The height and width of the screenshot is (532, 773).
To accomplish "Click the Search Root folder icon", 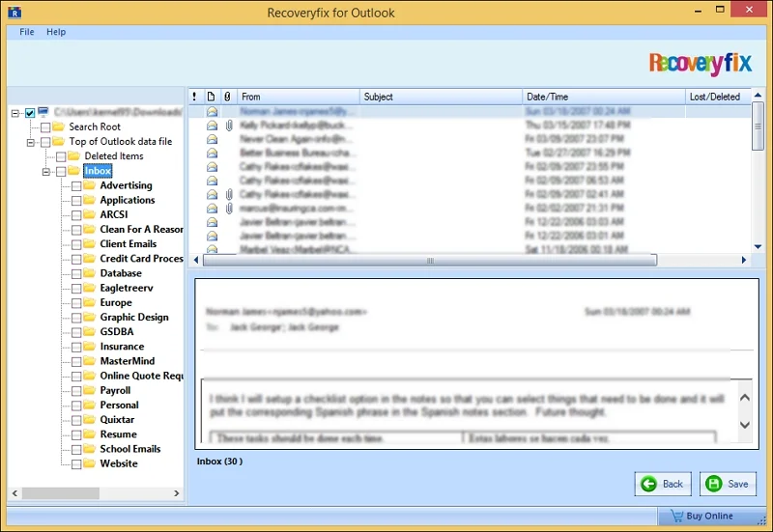I will point(59,126).
